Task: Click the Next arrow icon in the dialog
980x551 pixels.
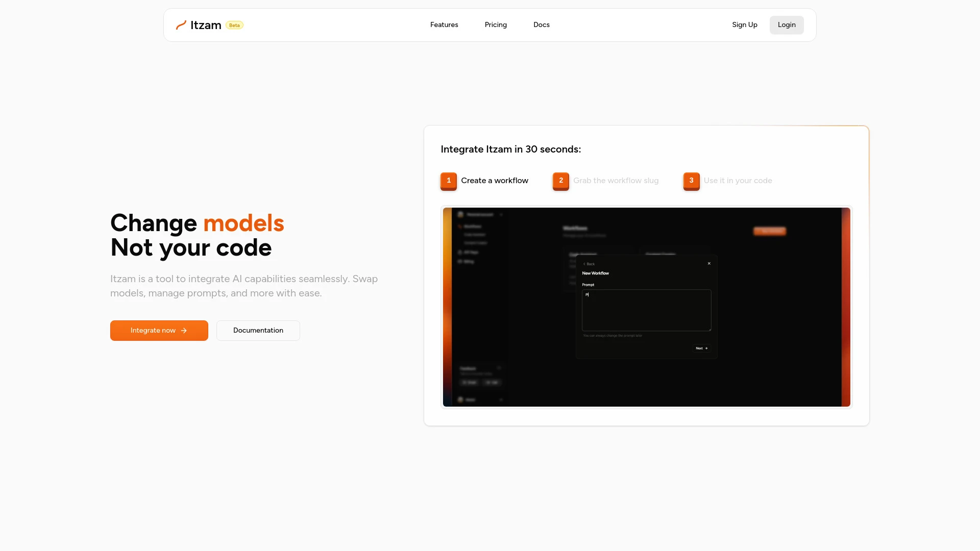Action: pyautogui.click(x=706, y=348)
